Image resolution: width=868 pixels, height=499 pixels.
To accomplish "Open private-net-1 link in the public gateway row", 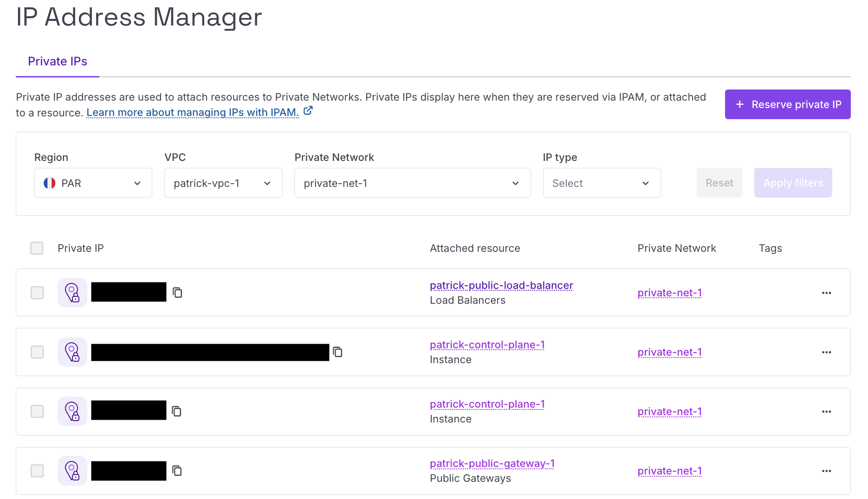I will [x=669, y=471].
